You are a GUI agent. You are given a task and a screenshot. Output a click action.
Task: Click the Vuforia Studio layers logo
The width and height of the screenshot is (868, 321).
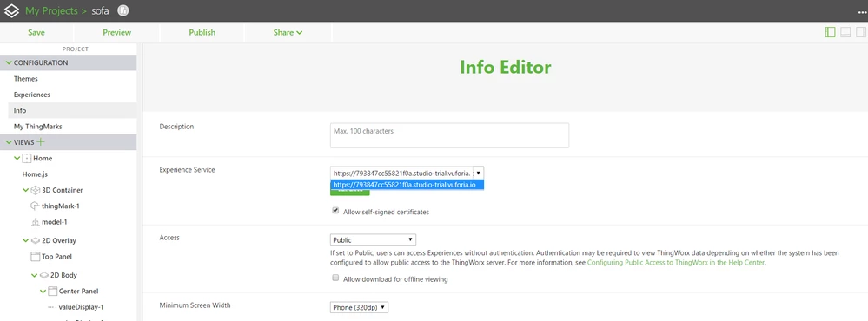(11, 10)
